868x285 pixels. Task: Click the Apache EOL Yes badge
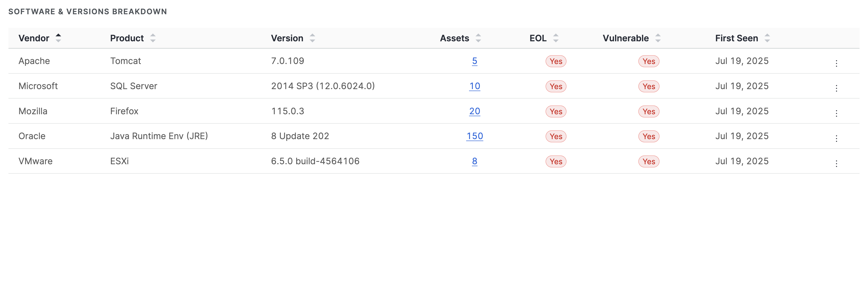(x=556, y=61)
